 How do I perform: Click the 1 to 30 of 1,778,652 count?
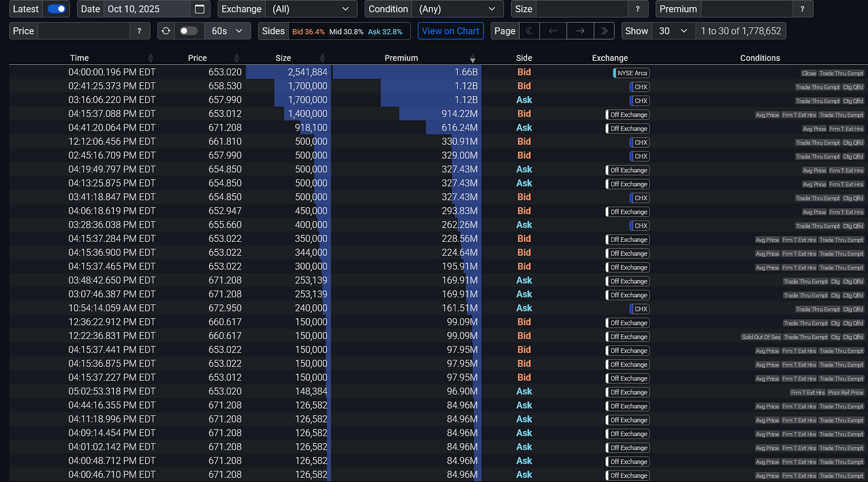pos(741,31)
